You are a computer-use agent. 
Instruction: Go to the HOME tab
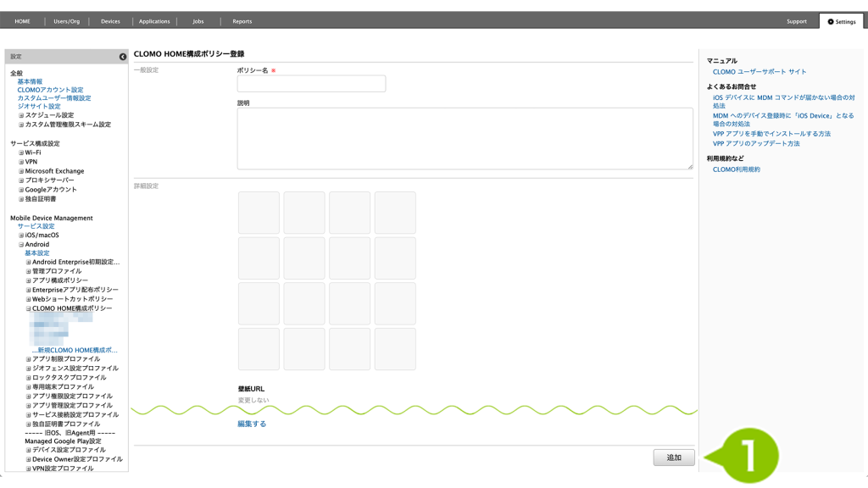click(22, 21)
